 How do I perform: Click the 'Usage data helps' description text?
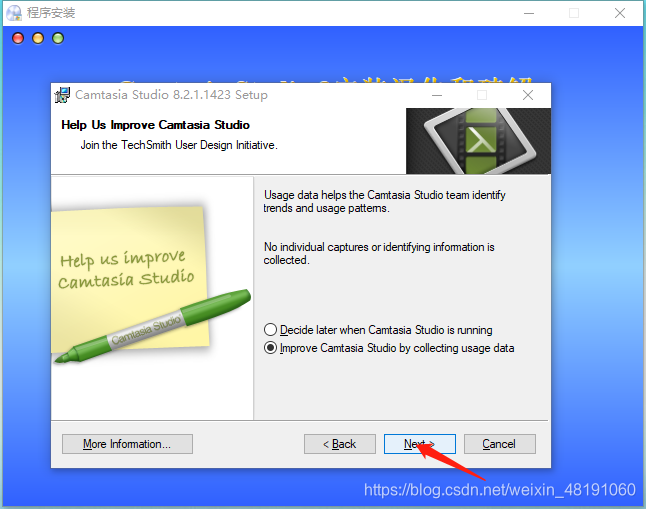[384, 202]
